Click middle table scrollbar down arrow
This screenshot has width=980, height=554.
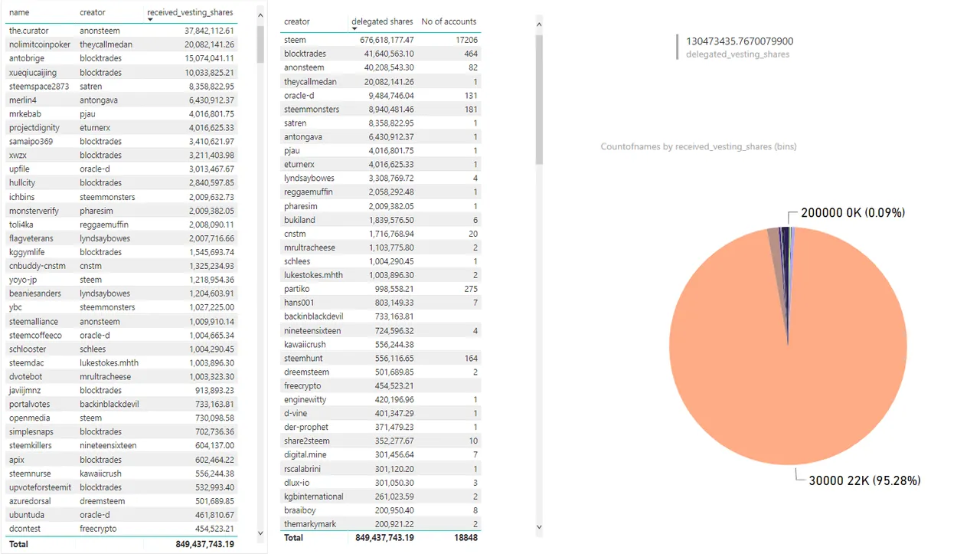[x=539, y=526]
